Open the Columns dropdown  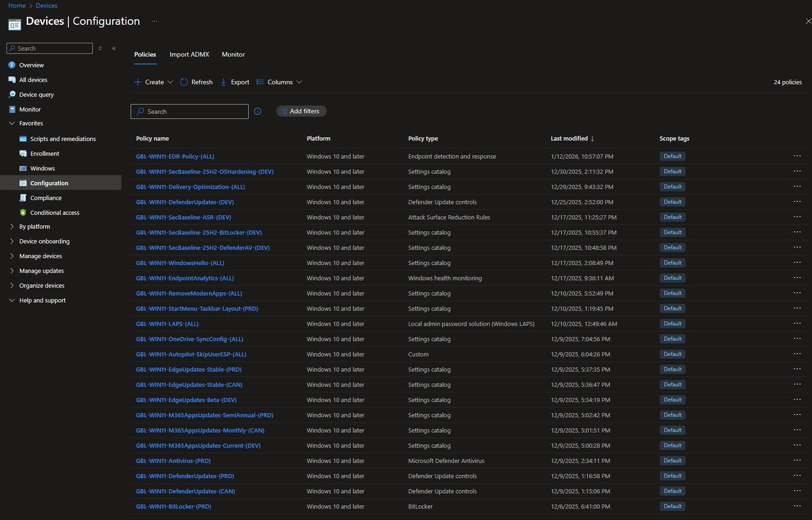[x=280, y=82]
